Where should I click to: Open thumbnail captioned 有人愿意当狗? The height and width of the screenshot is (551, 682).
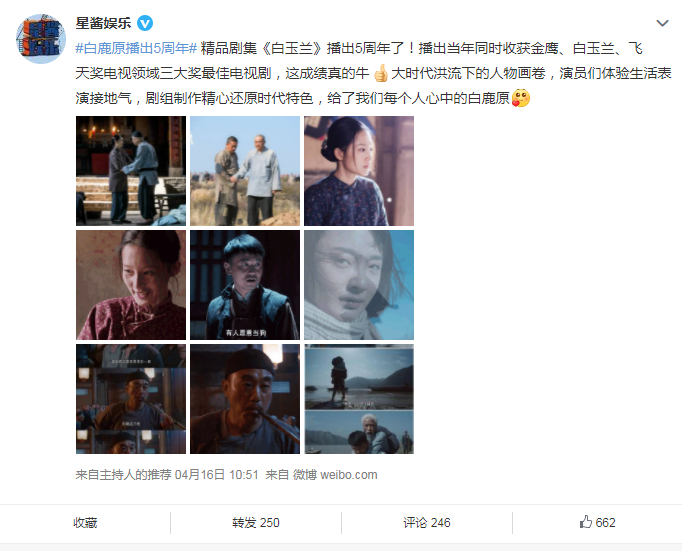(x=245, y=285)
